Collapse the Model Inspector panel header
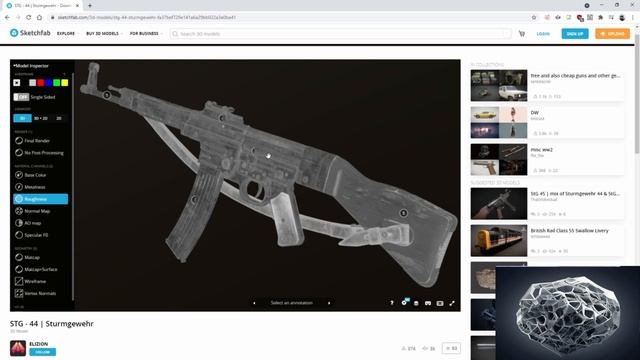The width and height of the screenshot is (640, 360). point(31,66)
